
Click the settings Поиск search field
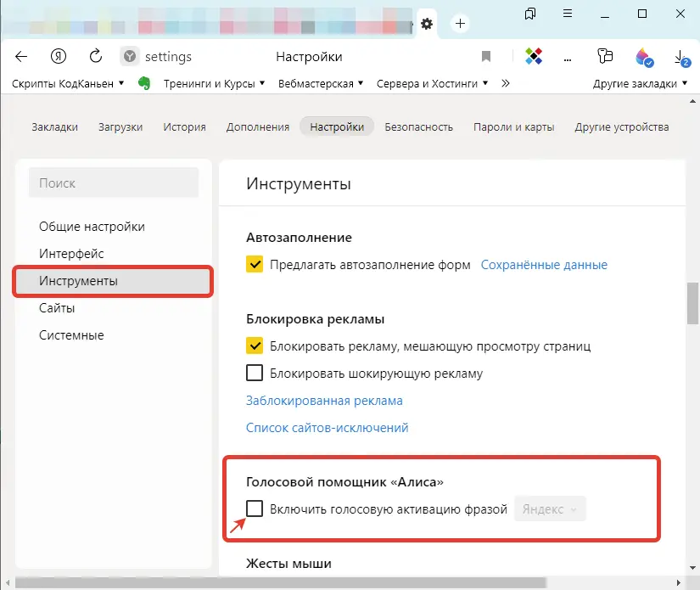114,183
